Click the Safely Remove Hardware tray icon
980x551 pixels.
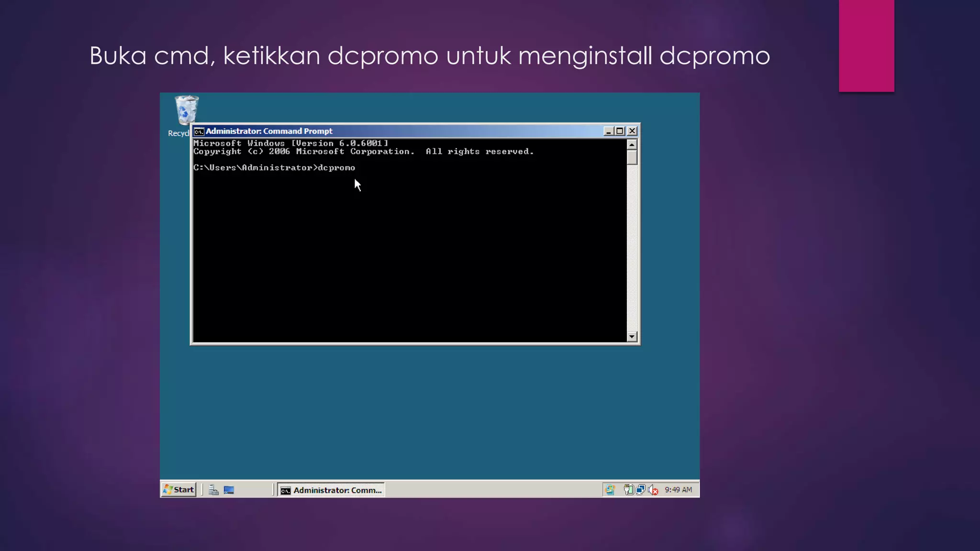[628, 489]
